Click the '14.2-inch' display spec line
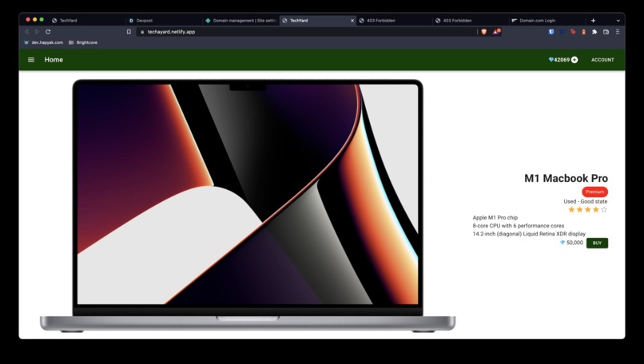This screenshot has height=364, width=644. [x=529, y=234]
